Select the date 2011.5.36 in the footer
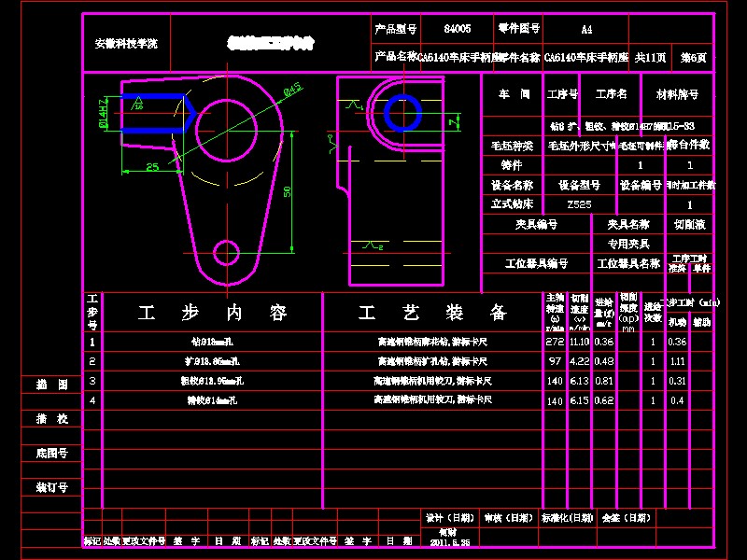The height and width of the screenshot is (560, 747). (x=450, y=542)
